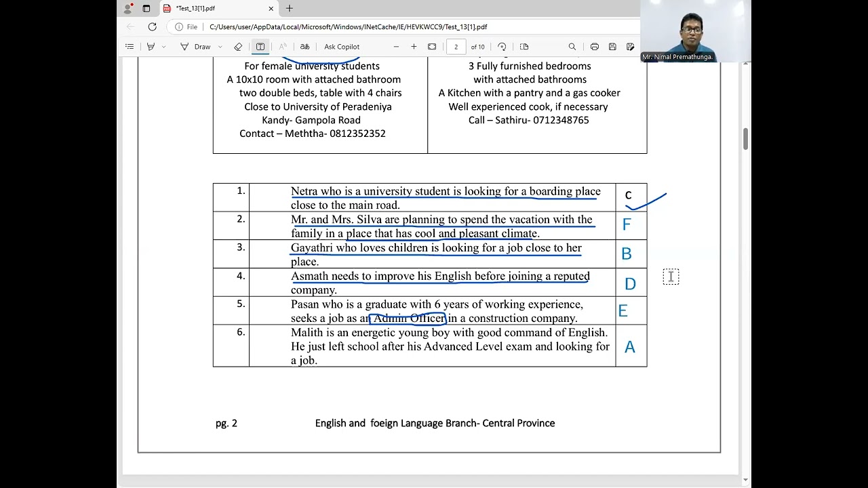Click the Read aloud icon

283,47
